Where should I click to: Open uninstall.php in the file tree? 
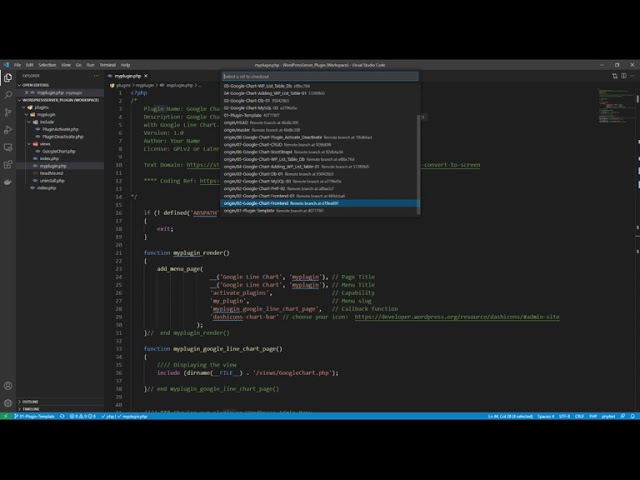(x=52, y=180)
